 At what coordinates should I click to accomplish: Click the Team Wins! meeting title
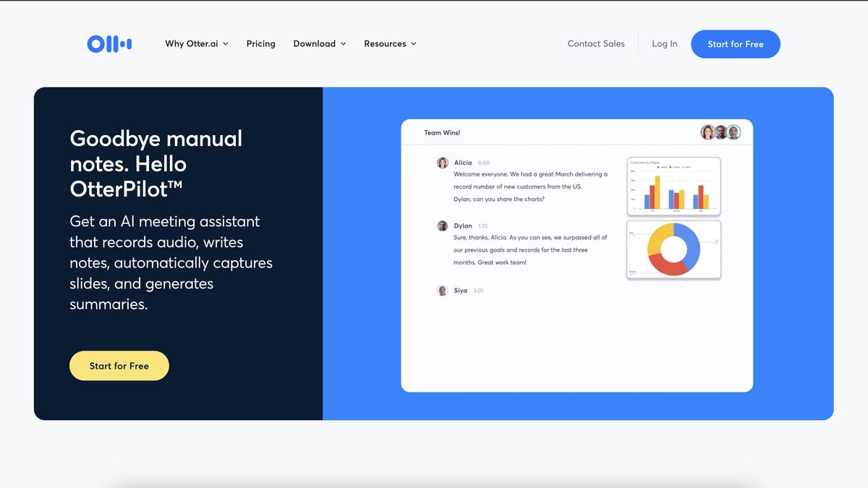[x=442, y=133]
